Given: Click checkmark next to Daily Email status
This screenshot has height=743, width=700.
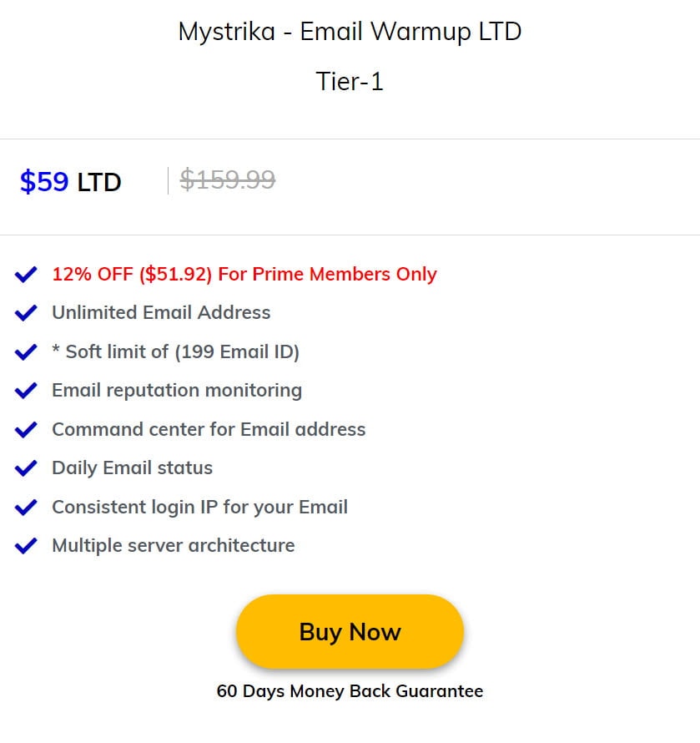Looking at the screenshot, I should point(26,468).
